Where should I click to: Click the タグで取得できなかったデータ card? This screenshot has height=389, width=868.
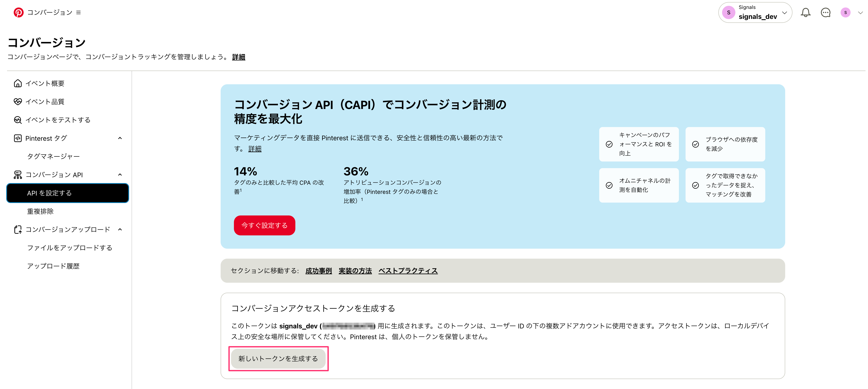point(725,185)
